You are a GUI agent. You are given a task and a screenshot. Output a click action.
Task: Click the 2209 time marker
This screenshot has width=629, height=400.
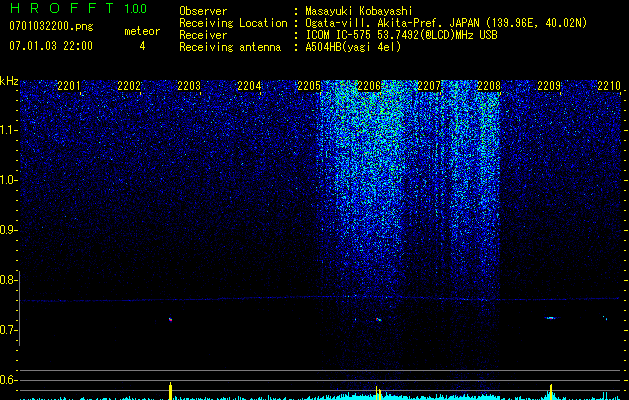point(549,86)
